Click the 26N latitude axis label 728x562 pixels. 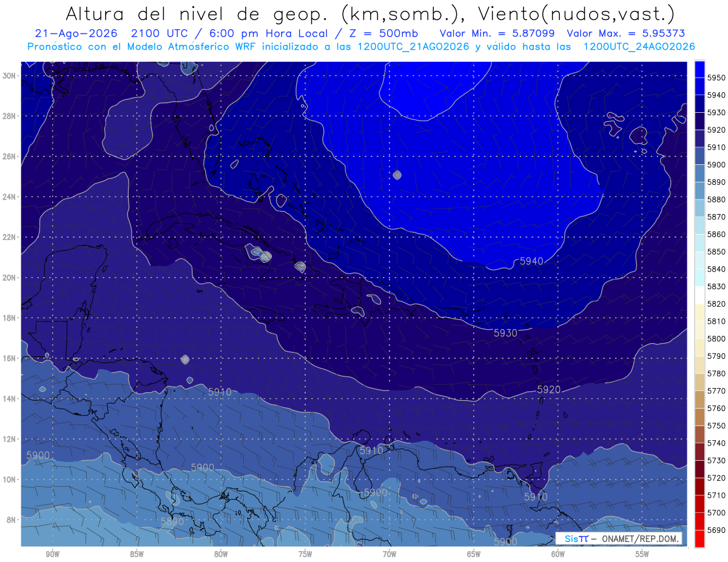click(8, 156)
